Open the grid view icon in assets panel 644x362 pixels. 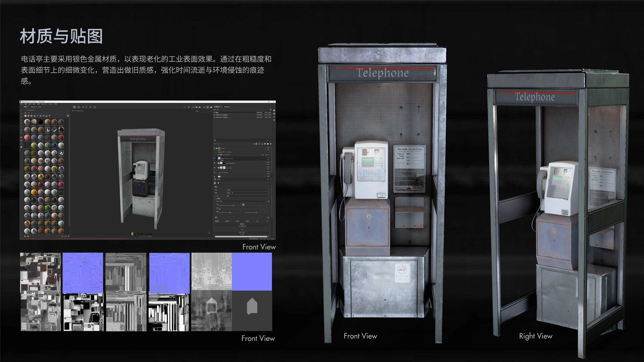pyautogui.click(x=68, y=116)
